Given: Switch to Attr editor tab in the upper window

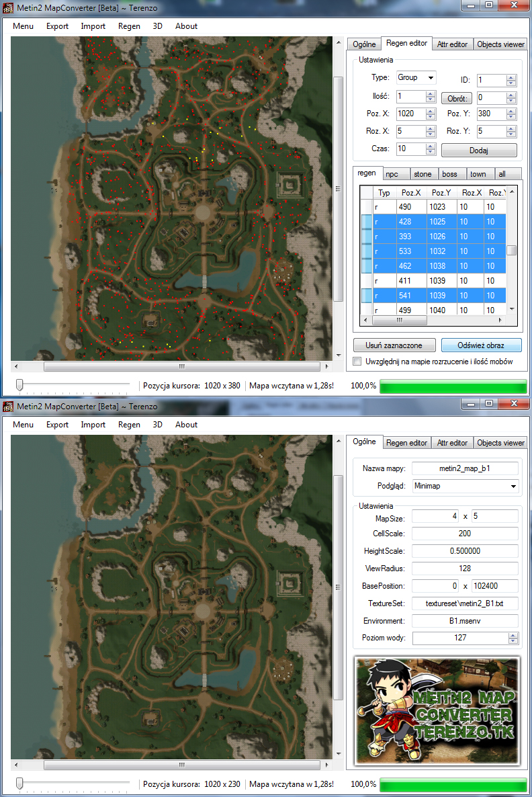Looking at the screenshot, I should tap(451, 44).
